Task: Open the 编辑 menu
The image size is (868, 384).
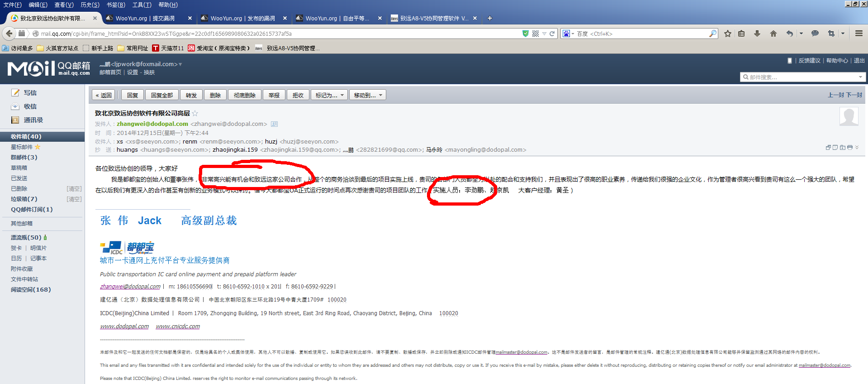Action: (x=38, y=5)
